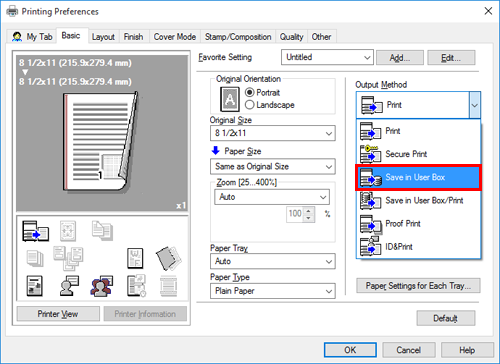Click the Default button
This screenshot has height=364, width=500.
click(x=446, y=318)
